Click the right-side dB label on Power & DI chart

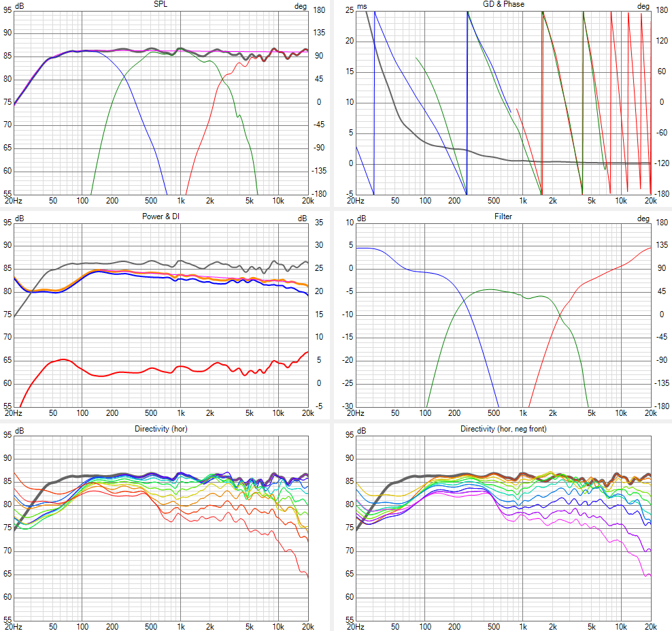point(303,219)
